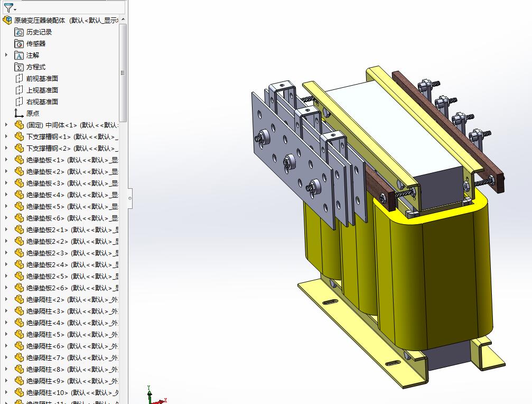Click the filter funnel icon
This screenshot has width=532, height=404.
click(8, 7)
